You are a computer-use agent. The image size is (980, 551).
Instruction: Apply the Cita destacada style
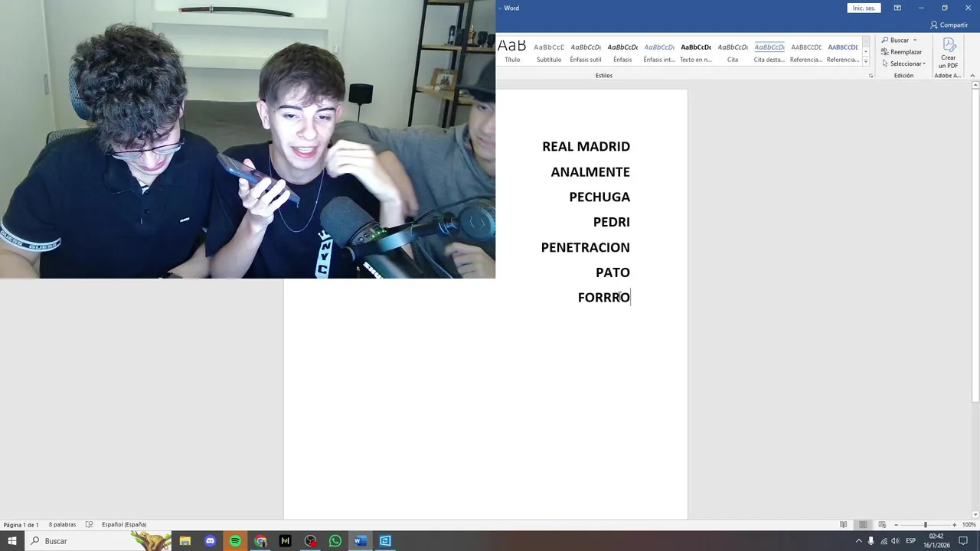pos(769,51)
